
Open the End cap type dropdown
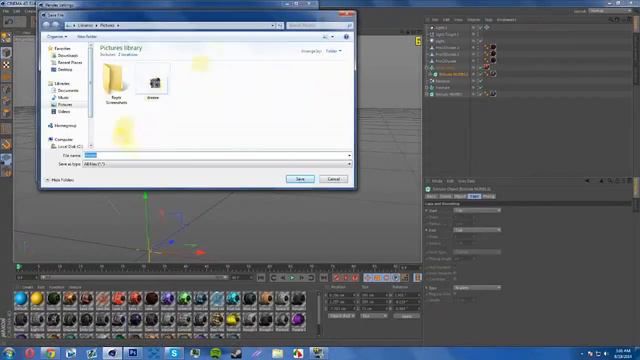point(477,230)
